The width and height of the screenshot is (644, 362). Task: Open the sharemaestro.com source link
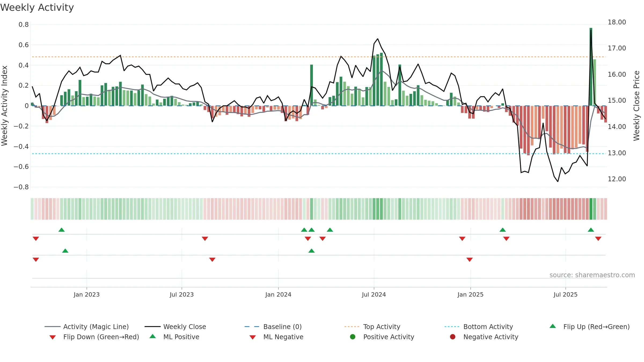(592, 275)
